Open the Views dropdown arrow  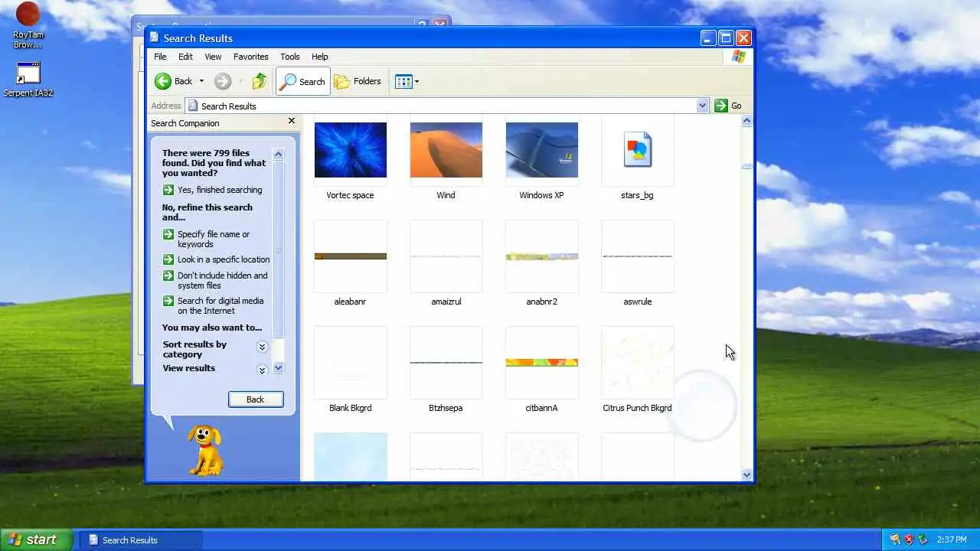pos(416,81)
